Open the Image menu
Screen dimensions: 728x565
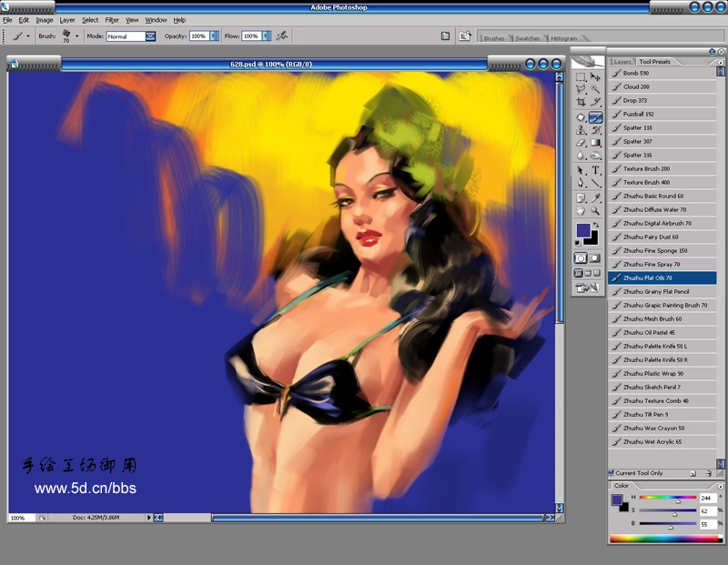coord(45,20)
